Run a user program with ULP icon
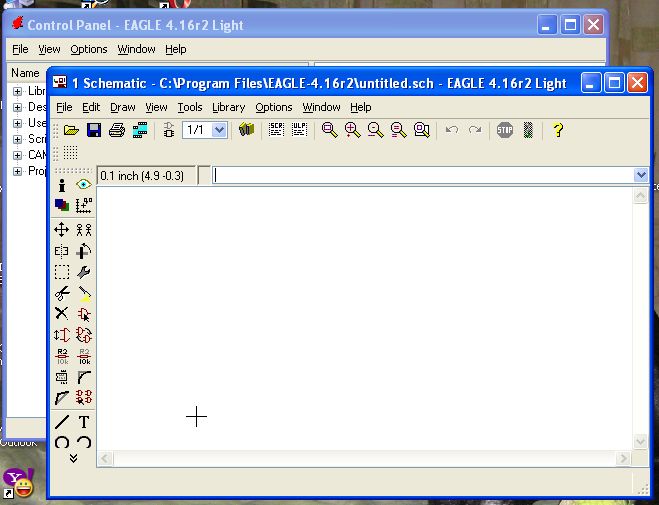Image resolution: width=659 pixels, height=505 pixels. (299, 129)
